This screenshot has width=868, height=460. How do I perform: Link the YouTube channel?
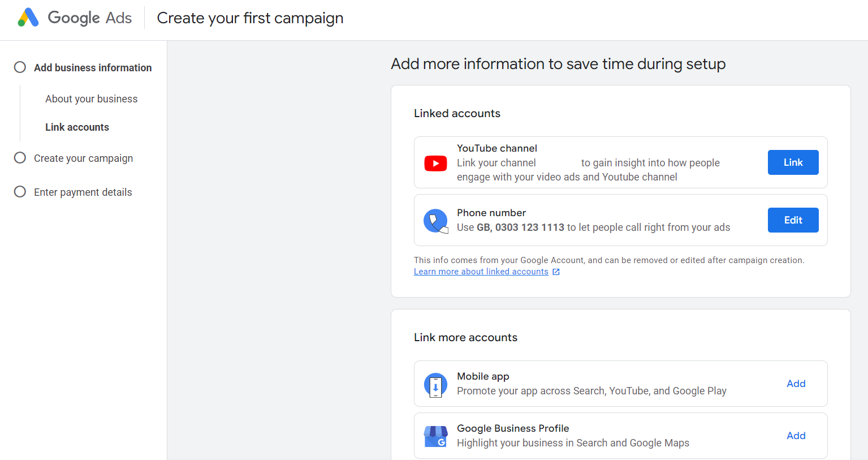click(793, 162)
